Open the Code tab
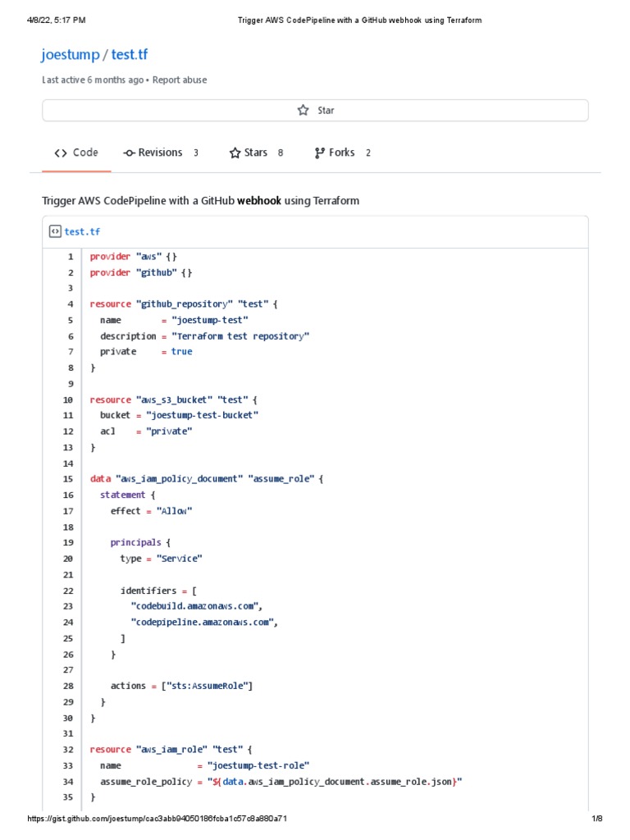 click(76, 153)
